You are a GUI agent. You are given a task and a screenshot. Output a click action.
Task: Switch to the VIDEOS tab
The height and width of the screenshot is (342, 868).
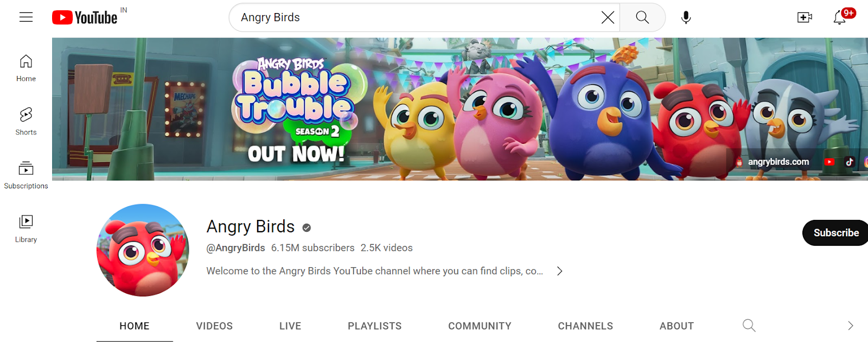(x=214, y=326)
